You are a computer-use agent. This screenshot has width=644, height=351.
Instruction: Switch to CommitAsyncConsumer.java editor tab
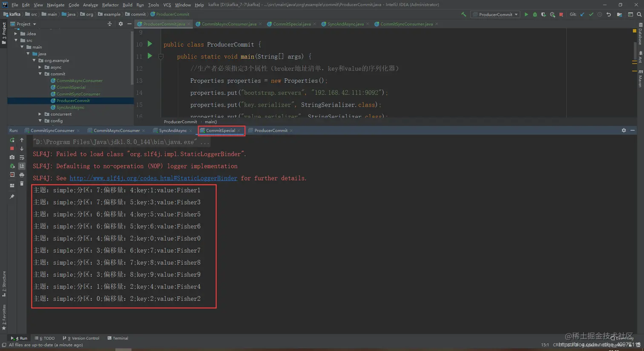pos(229,24)
